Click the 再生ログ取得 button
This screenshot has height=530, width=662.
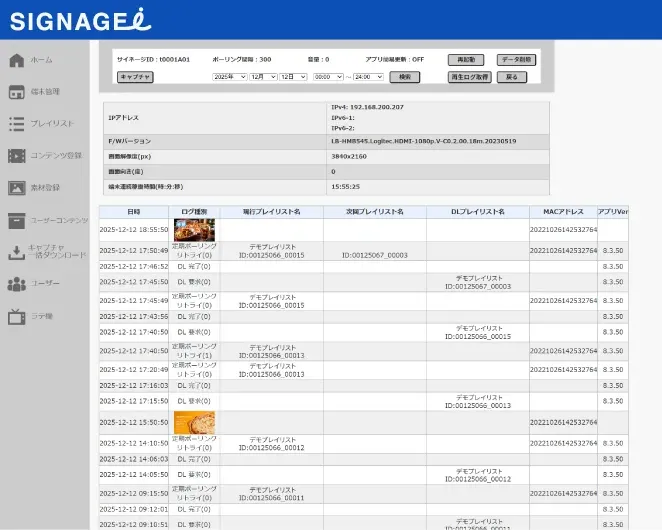click(469, 77)
